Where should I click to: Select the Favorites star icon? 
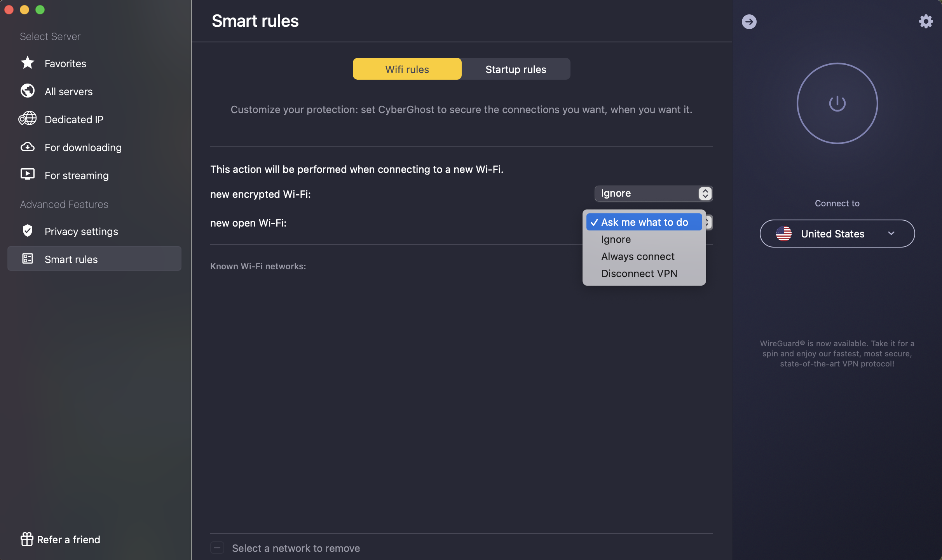click(27, 63)
